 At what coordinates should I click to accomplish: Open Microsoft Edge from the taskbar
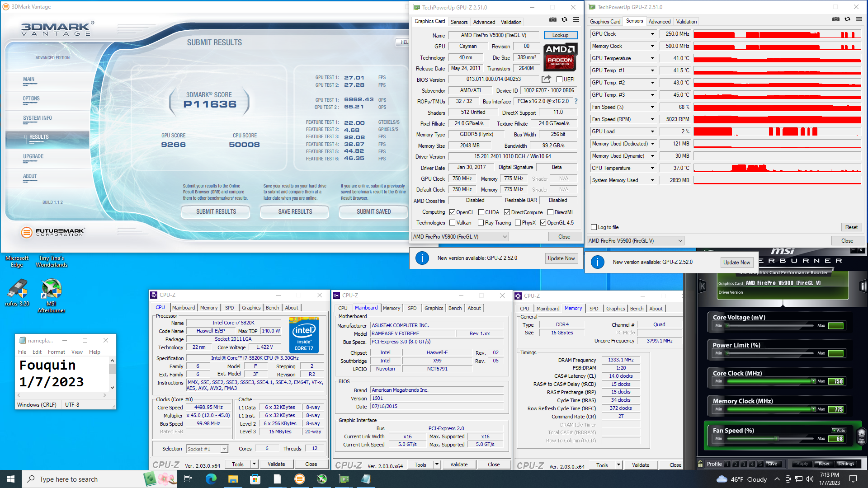(211, 479)
